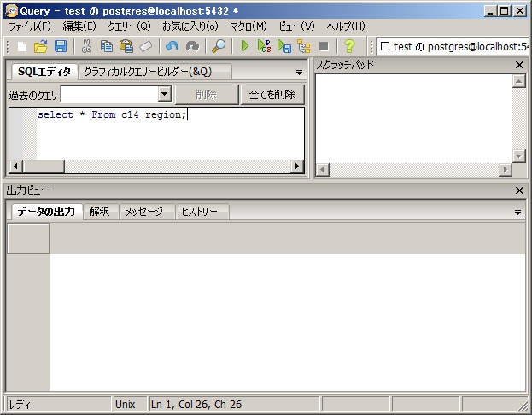Screen dimensions: 532x415
Task: Switch to the メッセージ tab
Action: (143, 212)
